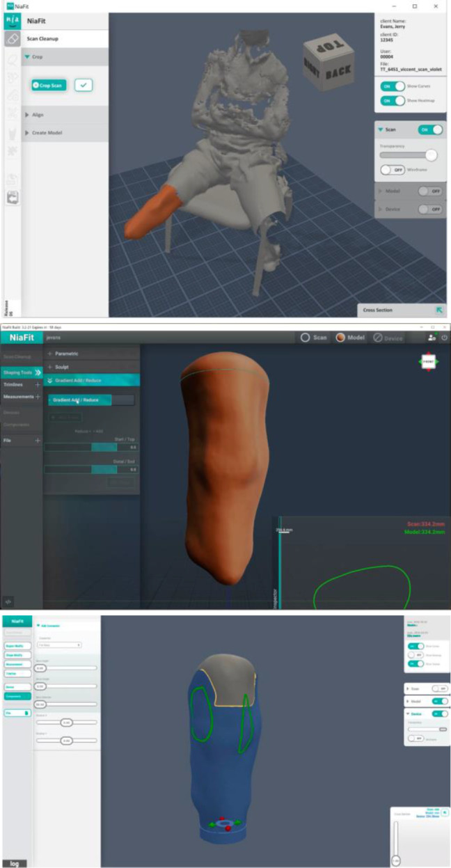This screenshot has width=451, height=868.
Task: Click the NiaFit logo in dark window
Action: tap(20, 338)
